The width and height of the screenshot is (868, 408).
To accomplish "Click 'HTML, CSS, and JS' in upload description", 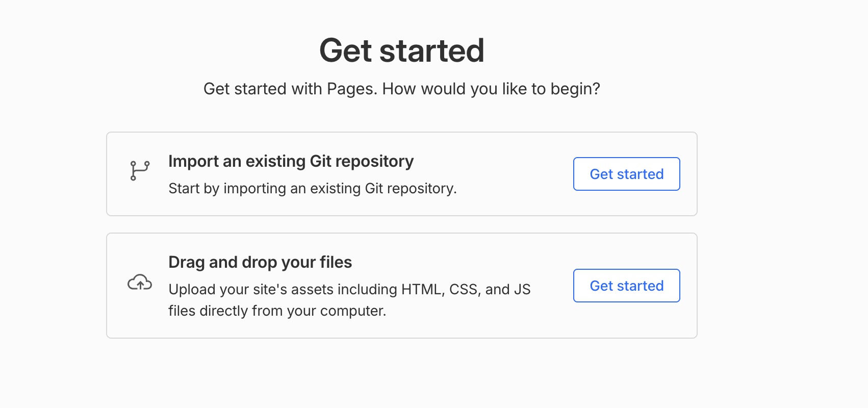I will pos(466,289).
